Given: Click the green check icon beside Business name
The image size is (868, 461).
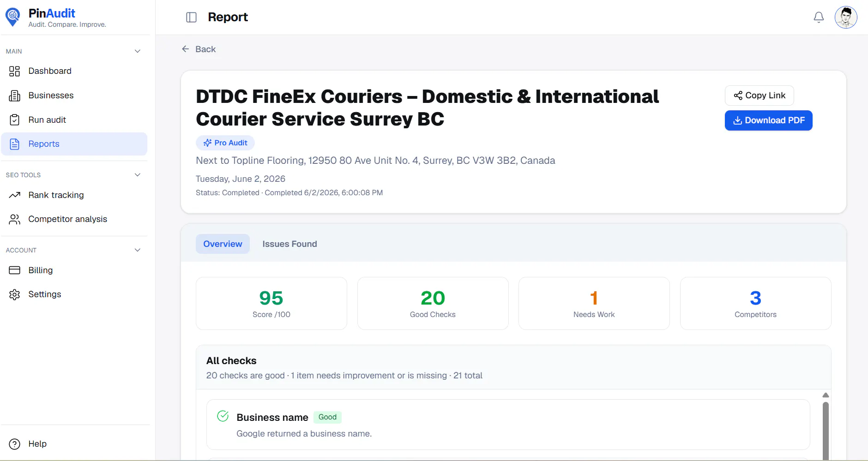Looking at the screenshot, I should (x=223, y=416).
